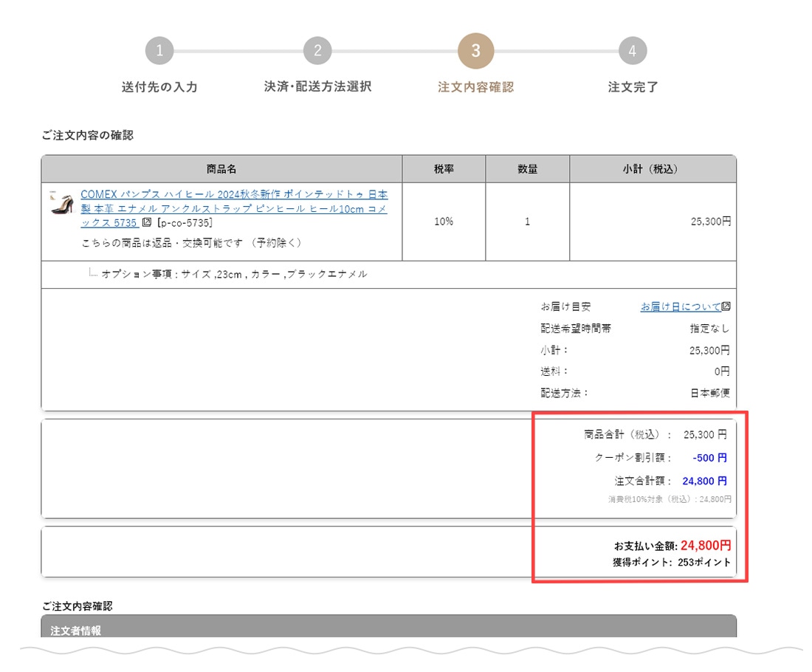Viewport: 812px width, 672px height.
Task: Click the 商品名 column header
Action: click(x=221, y=169)
